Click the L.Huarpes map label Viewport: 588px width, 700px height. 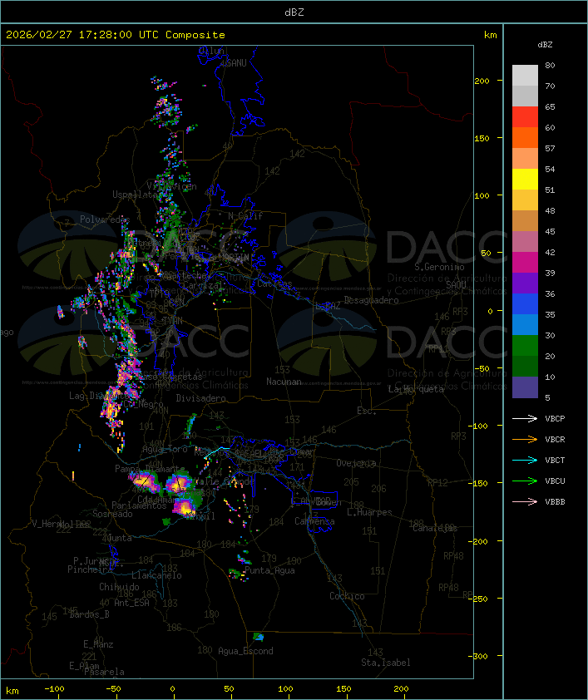tap(369, 512)
